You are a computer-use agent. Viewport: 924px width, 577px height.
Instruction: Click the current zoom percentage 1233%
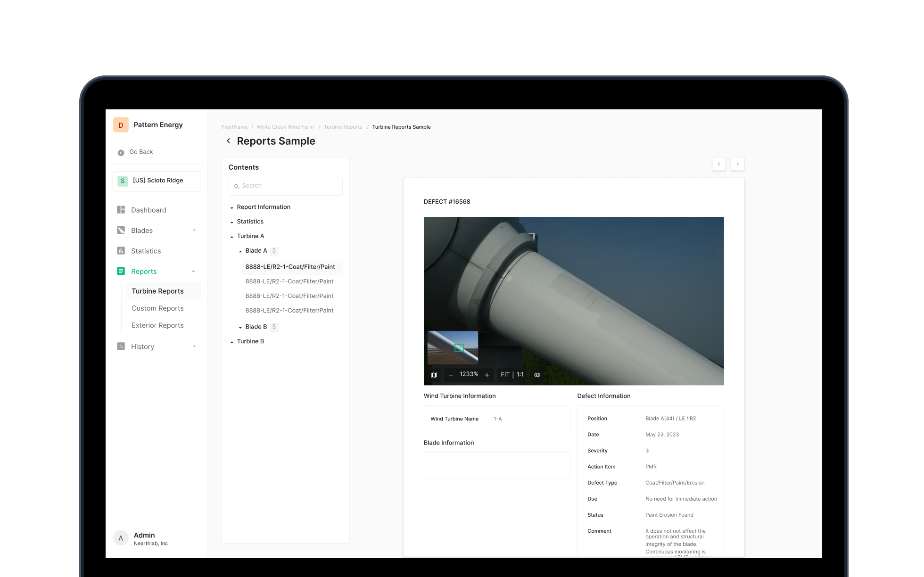469,374
